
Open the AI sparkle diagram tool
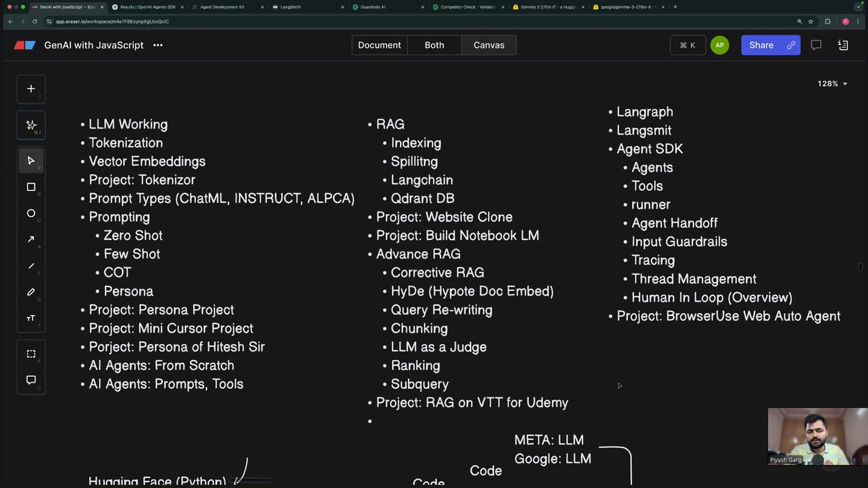pyautogui.click(x=31, y=125)
